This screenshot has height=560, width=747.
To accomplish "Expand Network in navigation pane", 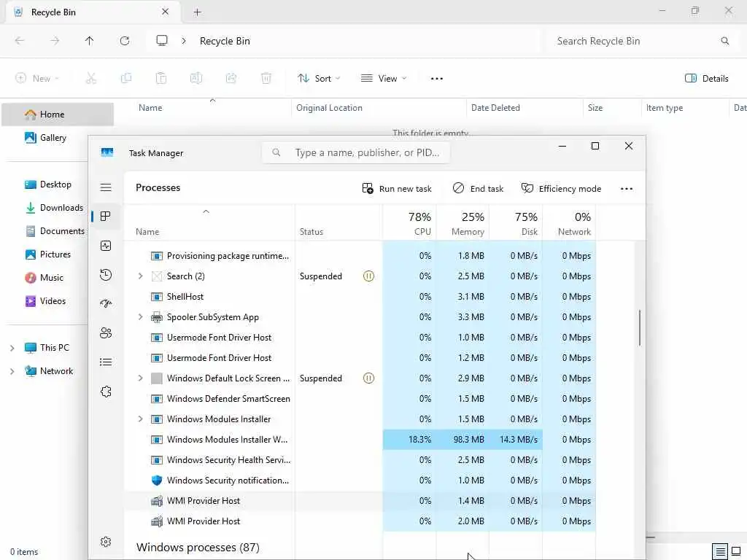I will pyautogui.click(x=12, y=371).
